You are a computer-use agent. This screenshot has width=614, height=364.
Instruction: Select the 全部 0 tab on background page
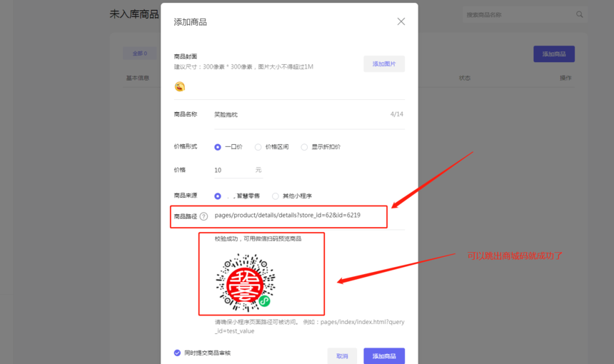tap(140, 54)
